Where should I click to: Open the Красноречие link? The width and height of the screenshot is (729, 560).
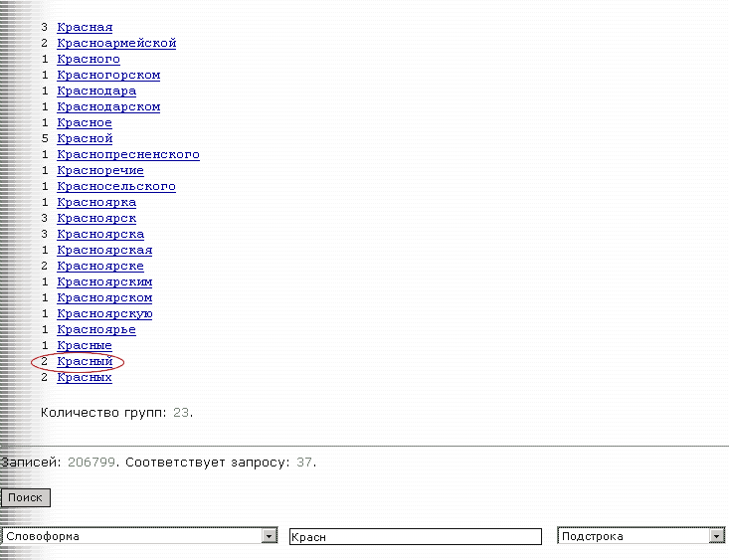click(100, 171)
